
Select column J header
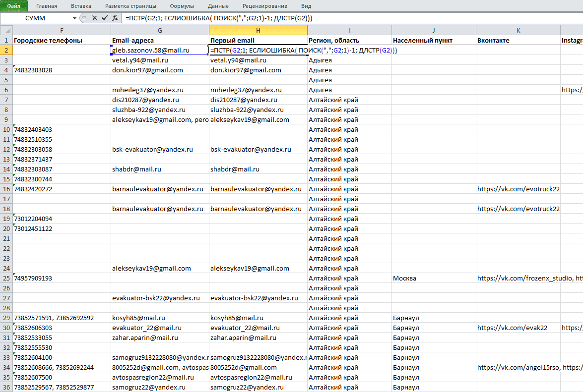[x=434, y=30]
